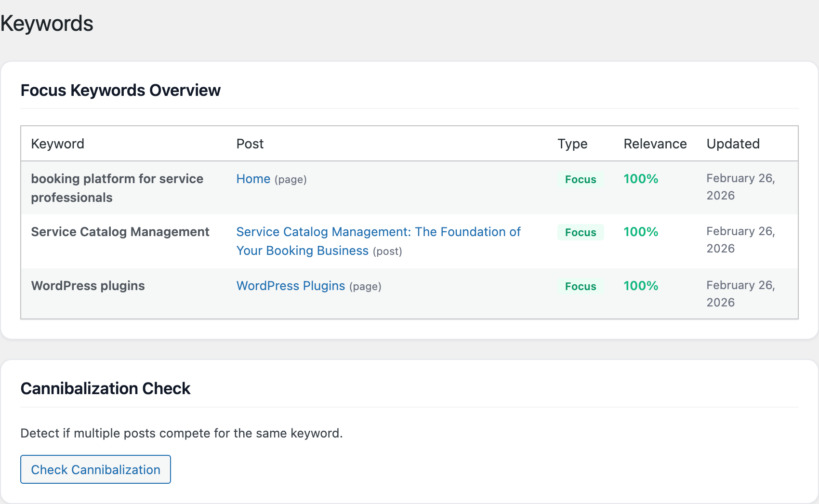Click the Post column header
This screenshot has height=504, width=819.
(250, 144)
